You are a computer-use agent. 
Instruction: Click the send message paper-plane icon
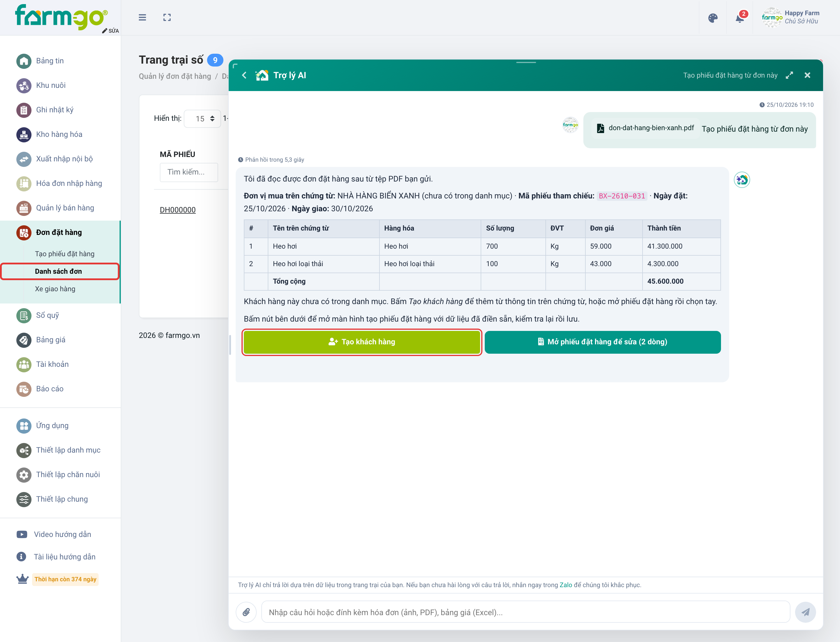805,612
